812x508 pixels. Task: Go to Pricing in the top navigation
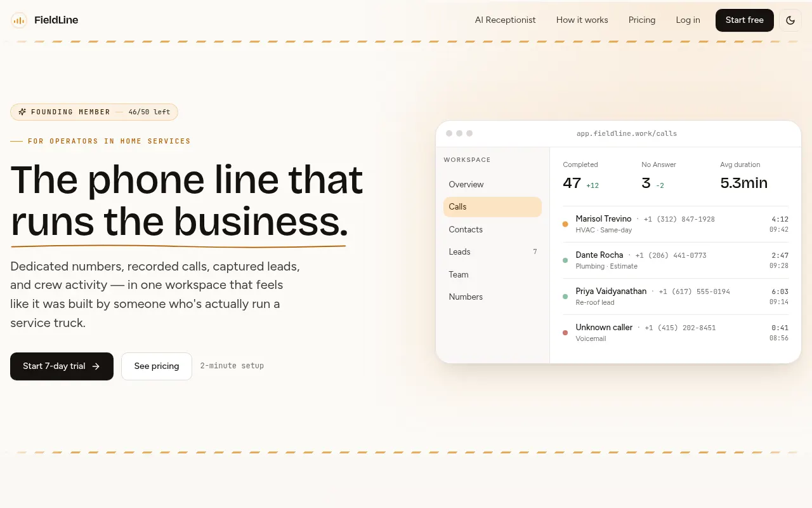(x=642, y=20)
